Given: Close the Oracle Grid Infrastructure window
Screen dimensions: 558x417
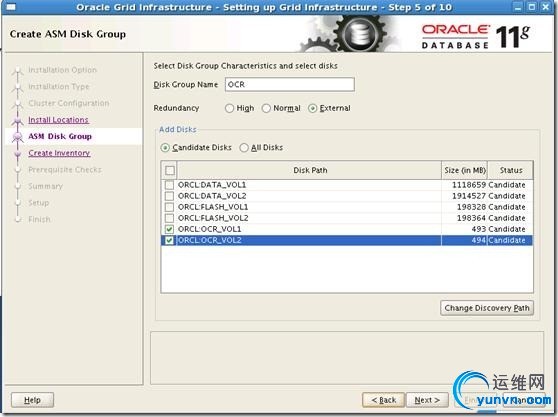Looking at the screenshot, I should pos(546,7).
